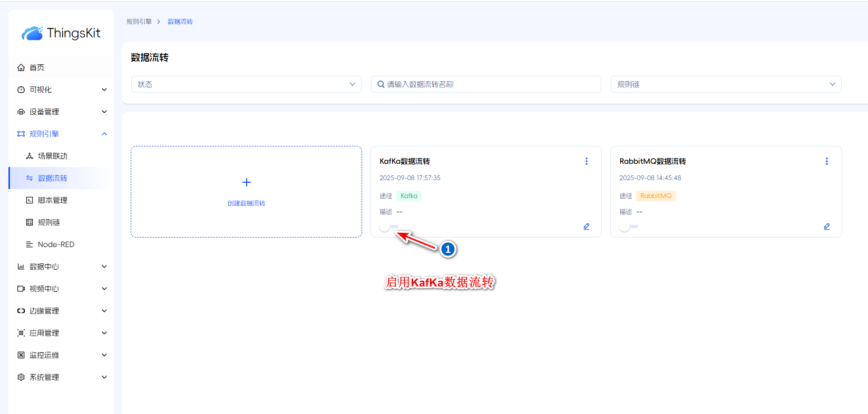Image resolution: width=868 pixels, height=414 pixels.
Task: Click the 首页 home icon
Action: tap(21, 67)
